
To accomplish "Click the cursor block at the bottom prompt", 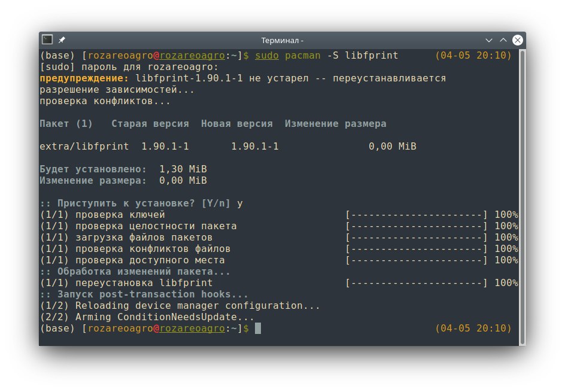I will click(258, 328).
